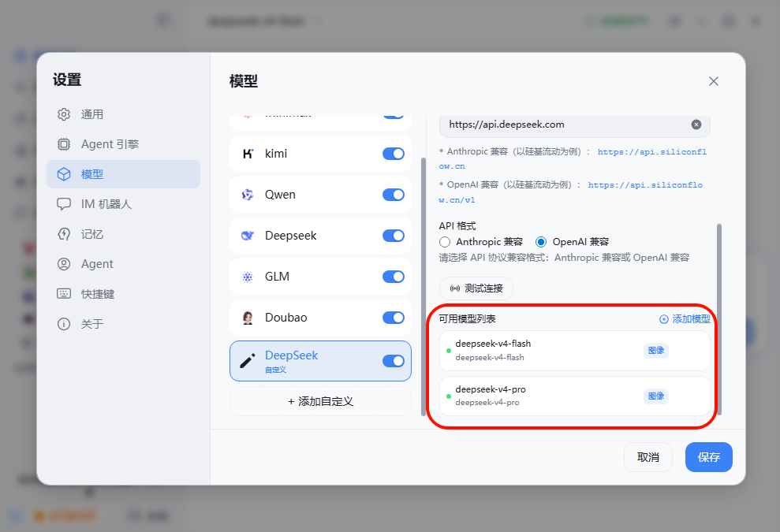Image resolution: width=780 pixels, height=532 pixels.
Task: Click the 测试连接 test connection button
Action: coord(476,288)
